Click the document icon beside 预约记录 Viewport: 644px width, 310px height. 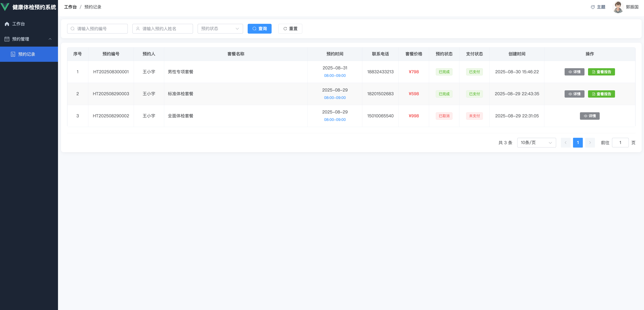(13, 54)
